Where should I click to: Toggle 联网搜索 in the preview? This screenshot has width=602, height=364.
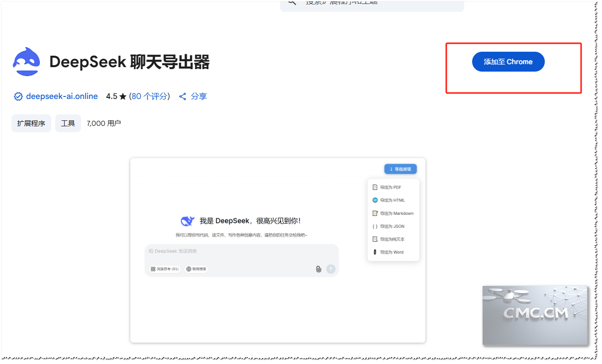pos(196,269)
